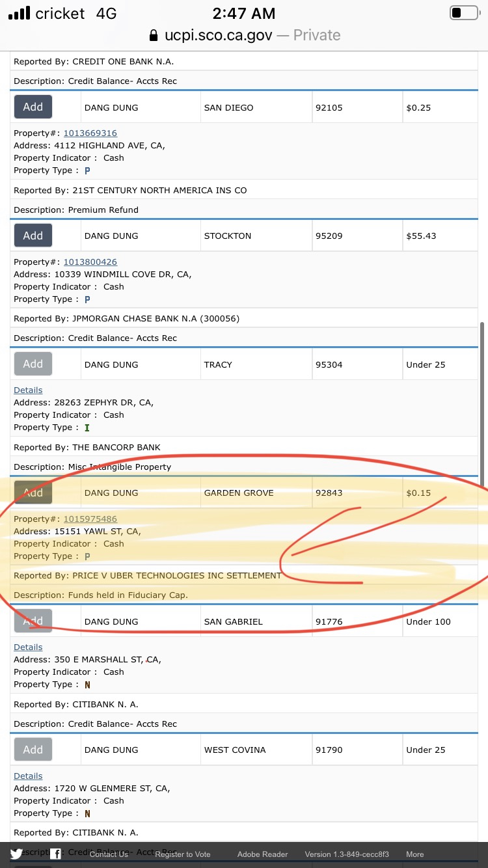The width and height of the screenshot is (488, 868).
Task: Tap the battery indicator in status bar
Action: (464, 13)
